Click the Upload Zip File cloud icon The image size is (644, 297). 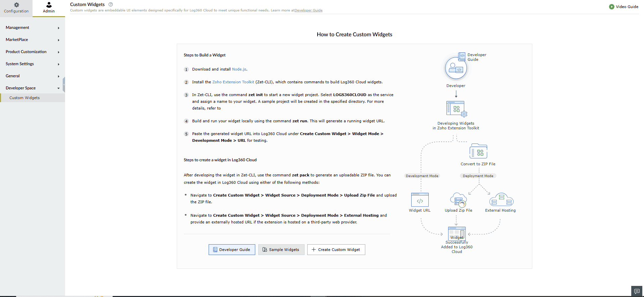tap(458, 200)
